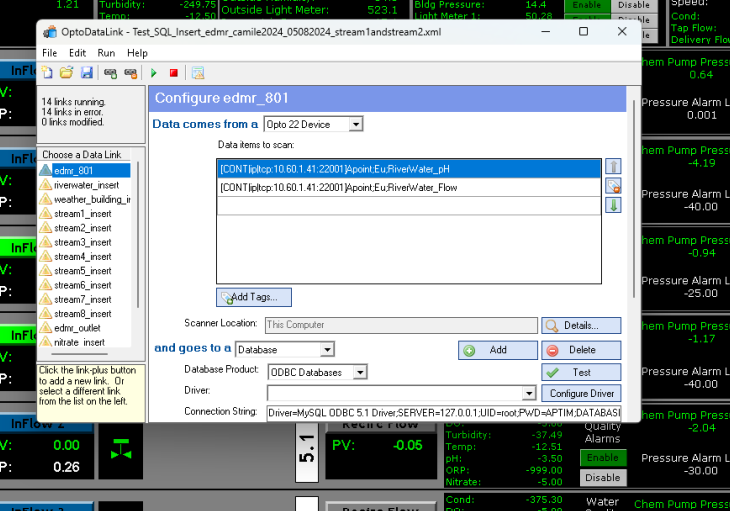Remove the selected tag with the tag-delete icon
Image resolution: width=730 pixels, height=511 pixels.
pos(613,186)
